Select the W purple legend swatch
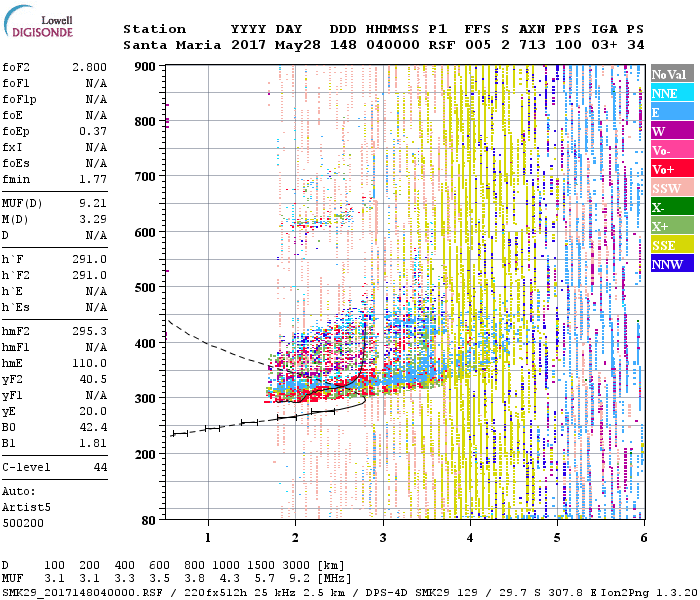Image resolution: width=700 pixels, height=600 pixels. coord(672,131)
